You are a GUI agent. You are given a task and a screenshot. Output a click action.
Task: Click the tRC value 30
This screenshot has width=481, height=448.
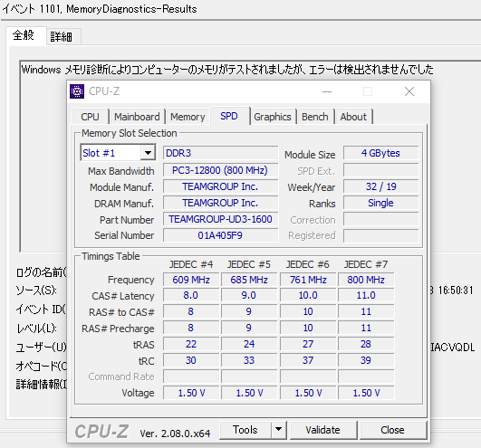[x=191, y=360]
